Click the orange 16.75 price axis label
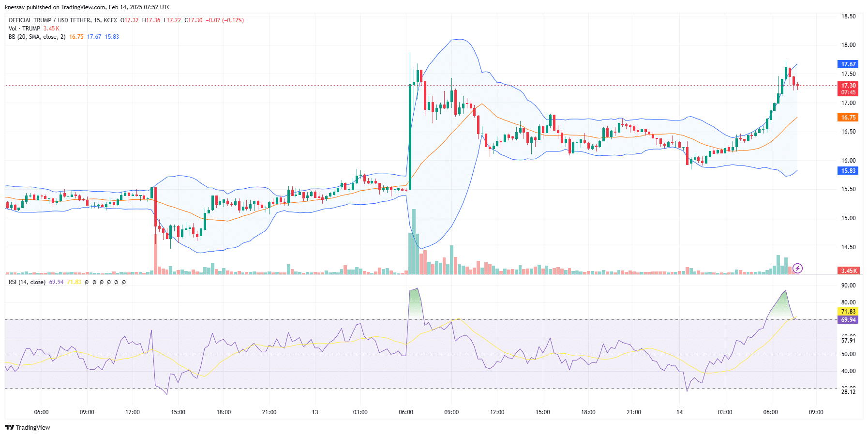Screen dimensions: 868x436 coord(848,118)
